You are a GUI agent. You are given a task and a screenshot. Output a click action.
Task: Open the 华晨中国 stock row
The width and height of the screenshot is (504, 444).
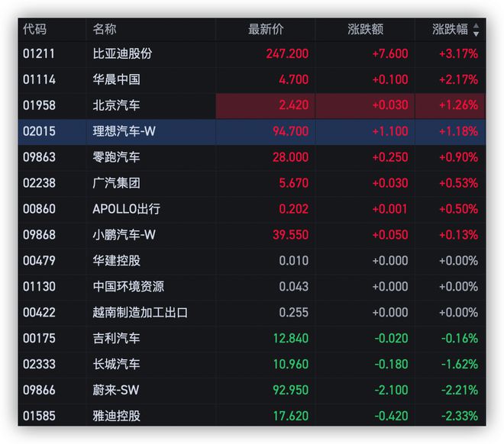coord(252,79)
